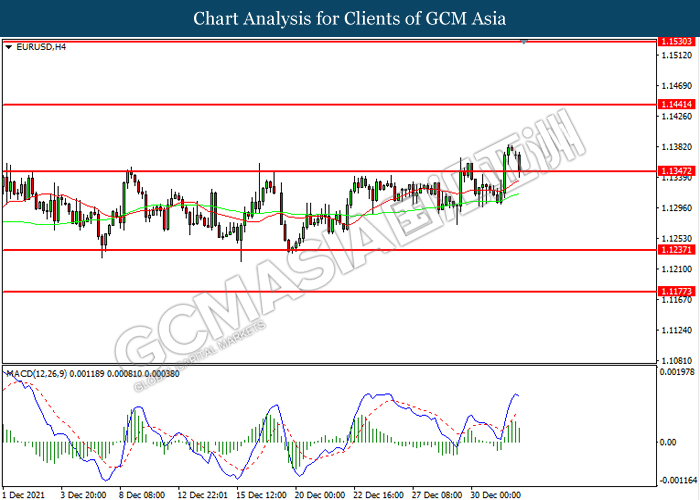
Task: Click the 20 Dec 00:00 time label
Action: 320,495
